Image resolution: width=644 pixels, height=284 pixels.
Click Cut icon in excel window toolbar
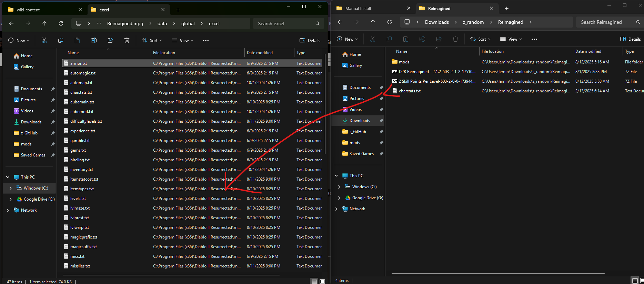(x=44, y=40)
